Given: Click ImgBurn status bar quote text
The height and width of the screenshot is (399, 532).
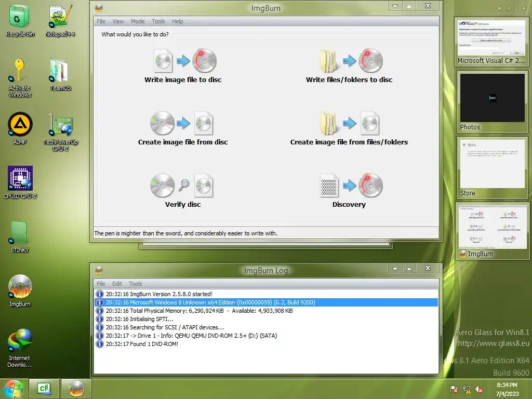Looking at the screenshot, I should [185, 233].
